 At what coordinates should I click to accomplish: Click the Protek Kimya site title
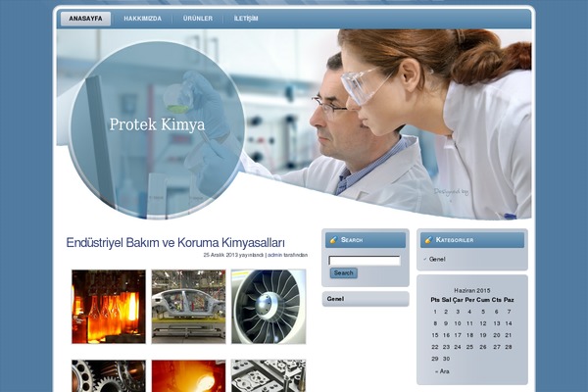coord(157,124)
